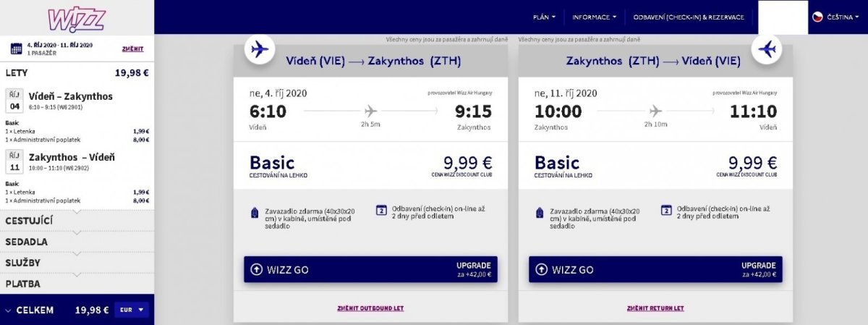Toggle the CELKEM total chevron
Screen dimensions: 868x325
click(x=7, y=311)
